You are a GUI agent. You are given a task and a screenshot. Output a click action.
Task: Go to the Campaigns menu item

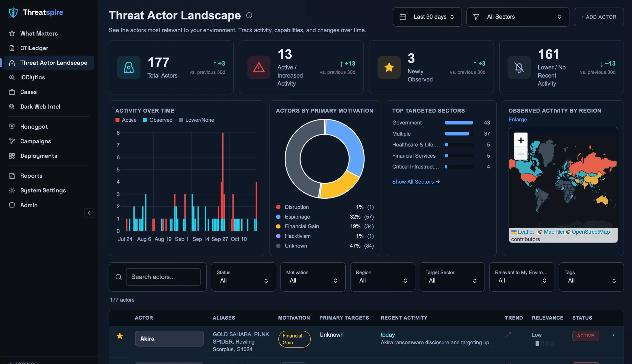(x=49, y=141)
